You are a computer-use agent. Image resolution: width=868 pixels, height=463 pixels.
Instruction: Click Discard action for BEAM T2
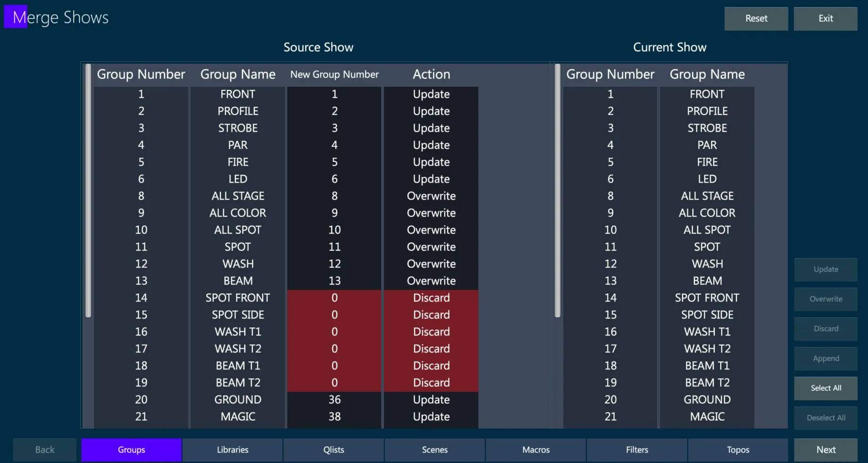pyautogui.click(x=431, y=383)
